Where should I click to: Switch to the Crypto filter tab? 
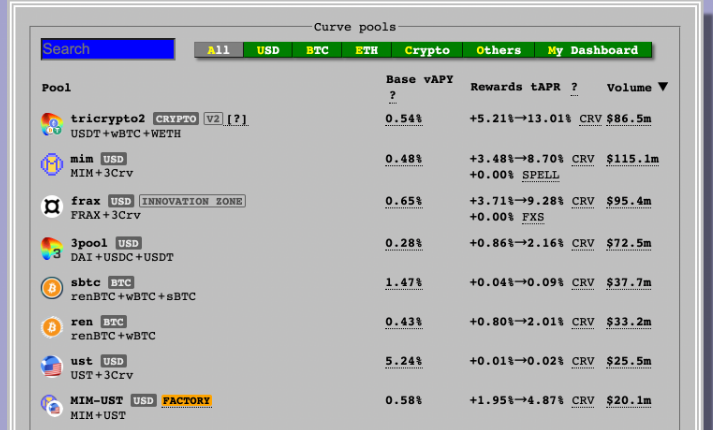(x=427, y=50)
